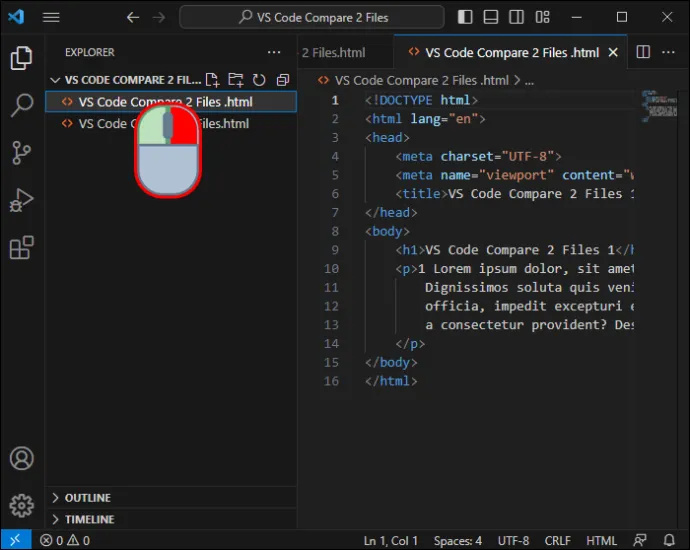Open the Extensions view
Image resolution: width=690 pixels, height=550 pixels.
[x=21, y=247]
